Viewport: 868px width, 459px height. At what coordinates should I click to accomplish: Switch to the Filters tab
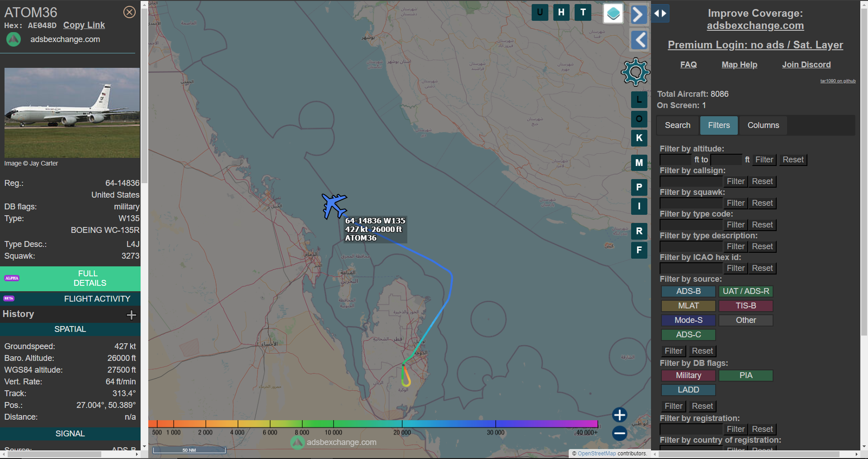[719, 125]
